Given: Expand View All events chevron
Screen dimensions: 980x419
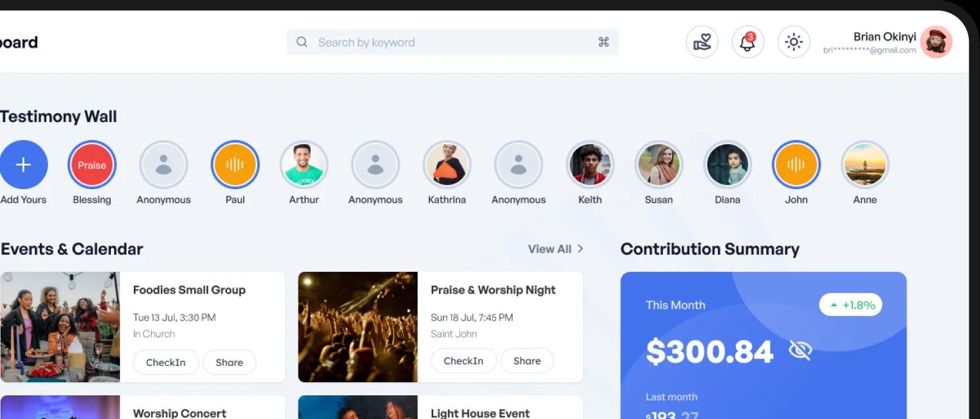Looking at the screenshot, I should (580, 249).
